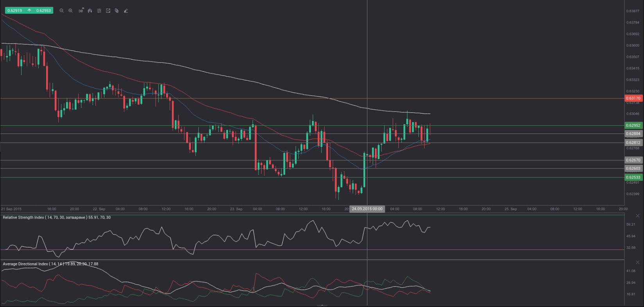Click the copy/duplicate chart icon

(117, 11)
